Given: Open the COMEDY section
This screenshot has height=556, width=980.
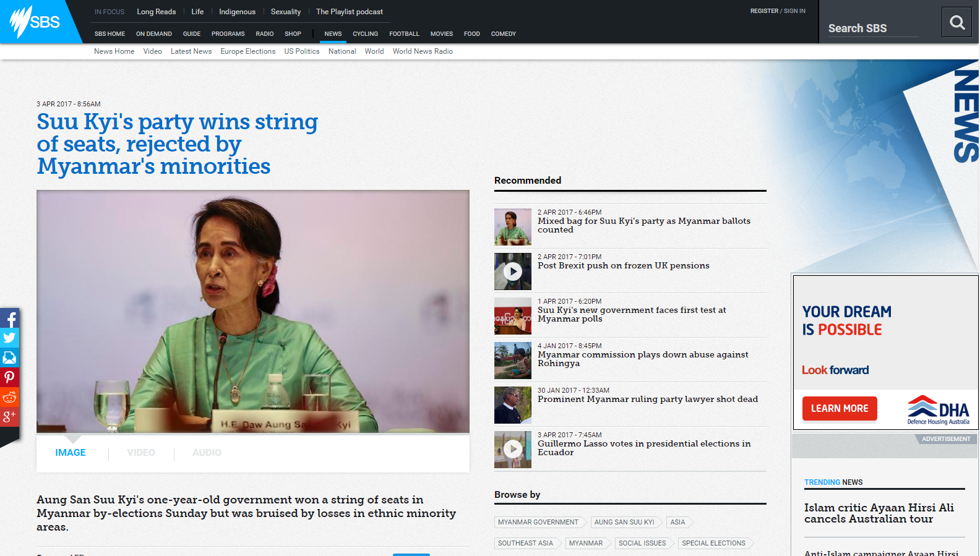Looking at the screenshot, I should 504,34.
